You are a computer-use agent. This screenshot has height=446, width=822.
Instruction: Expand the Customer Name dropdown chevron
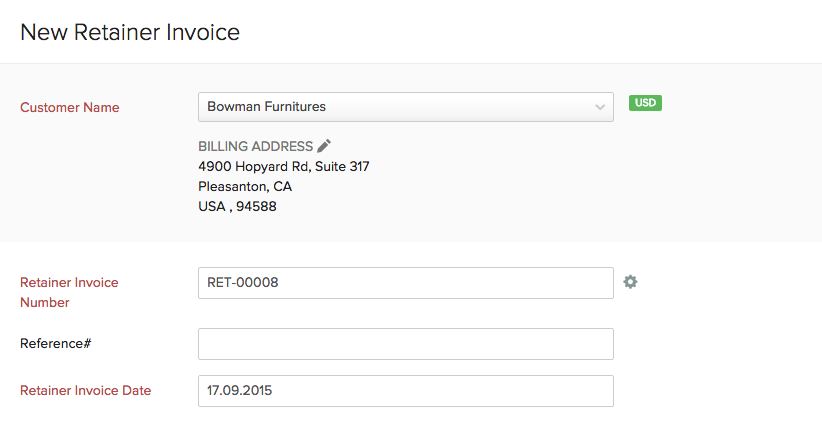click(x=600, y=107)
